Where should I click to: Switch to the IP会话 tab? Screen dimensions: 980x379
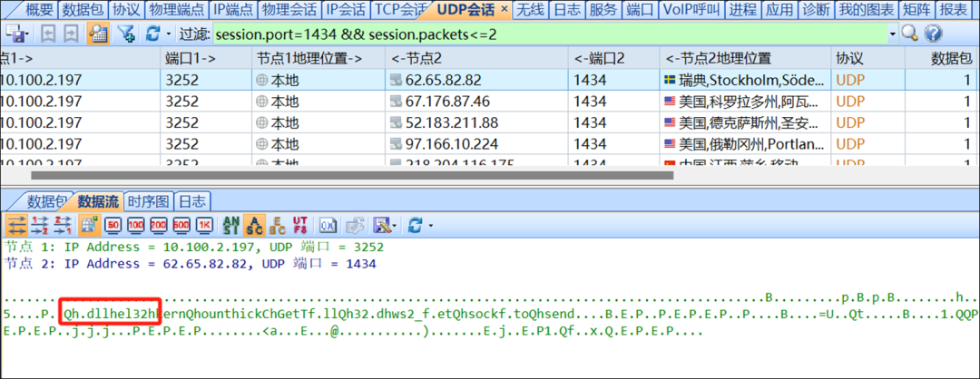coord(347,9)
